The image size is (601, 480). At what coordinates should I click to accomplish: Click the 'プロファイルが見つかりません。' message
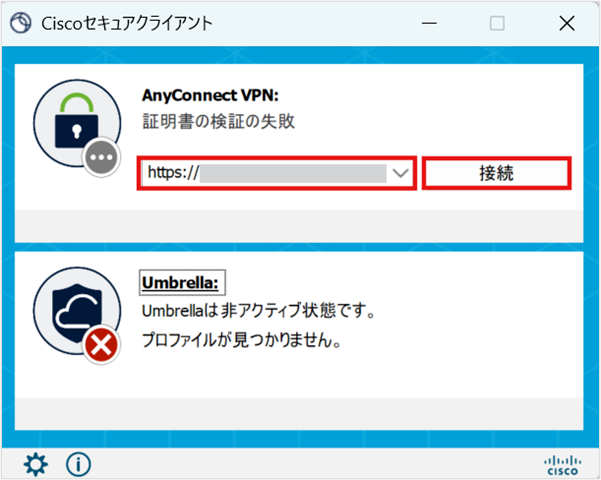coord(242,340)
